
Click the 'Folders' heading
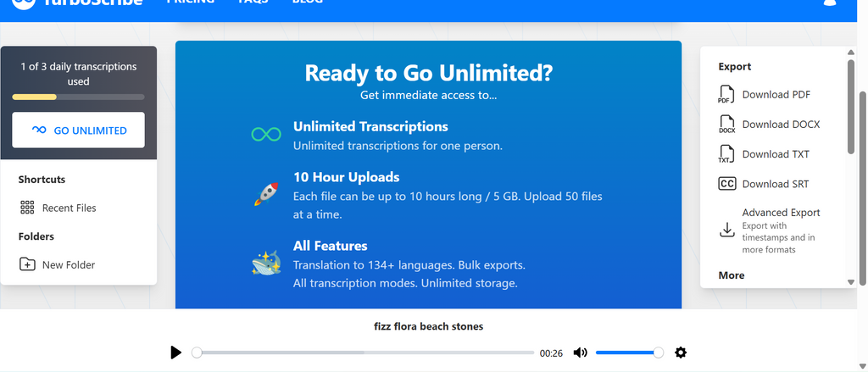tap(36, 236)
